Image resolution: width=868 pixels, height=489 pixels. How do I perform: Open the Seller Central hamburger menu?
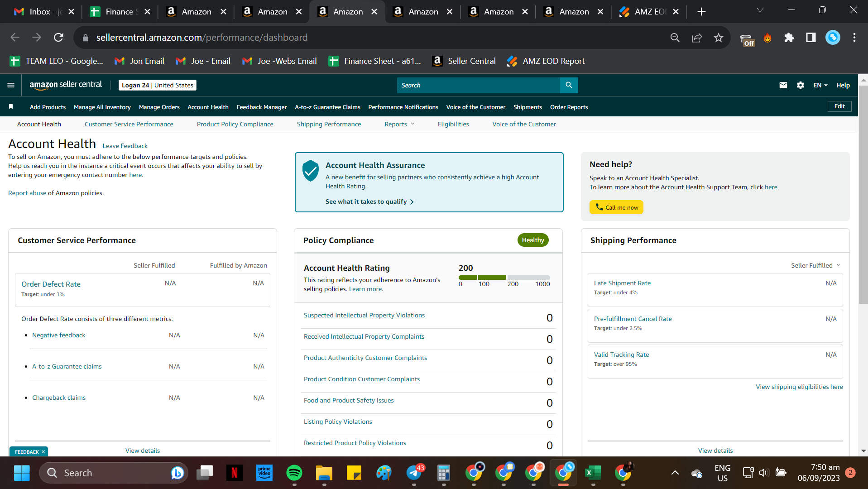(11, 85)
